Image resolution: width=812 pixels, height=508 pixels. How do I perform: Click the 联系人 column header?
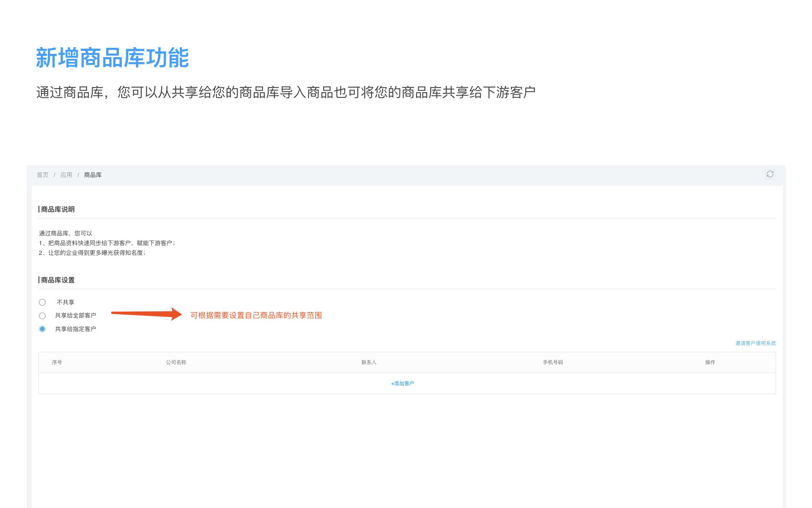(x=369, y=362)
